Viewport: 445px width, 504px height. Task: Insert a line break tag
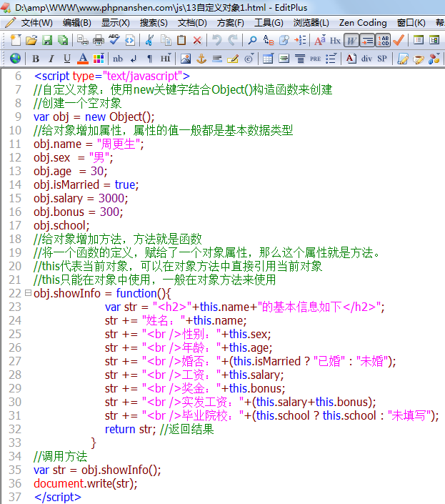[x=134, y=59]
